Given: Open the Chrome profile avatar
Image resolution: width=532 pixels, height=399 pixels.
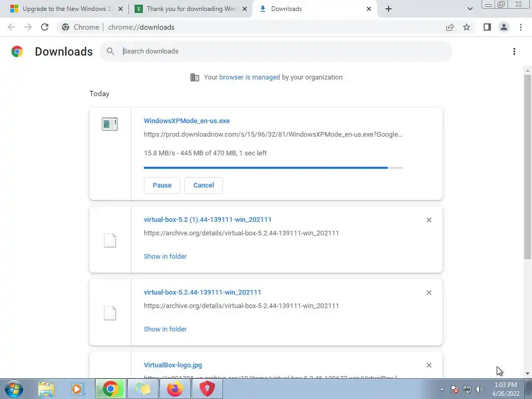Looking at the screenshot, I should click(x=504, y=27).
